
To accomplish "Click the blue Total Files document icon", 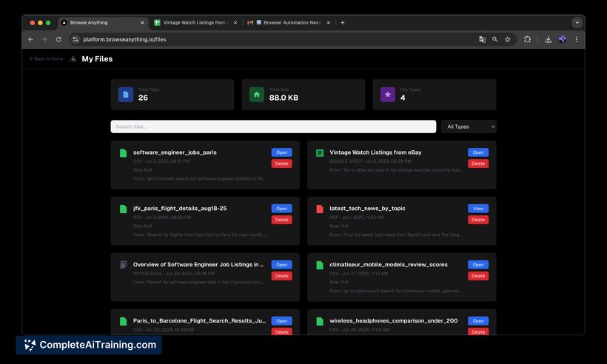I will pyautogui.click(x=125, y=95).
